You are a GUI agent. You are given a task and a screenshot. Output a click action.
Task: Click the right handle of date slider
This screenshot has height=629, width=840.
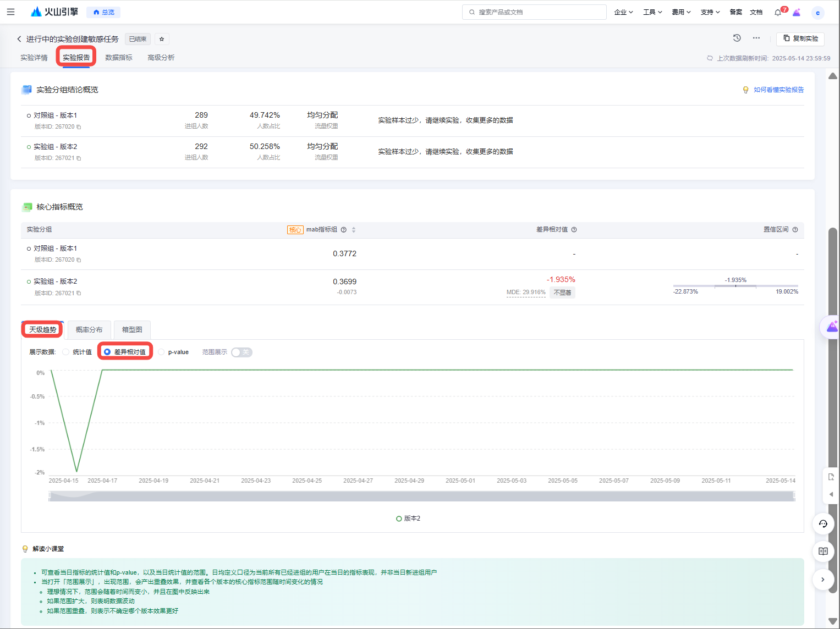point(794,496)
